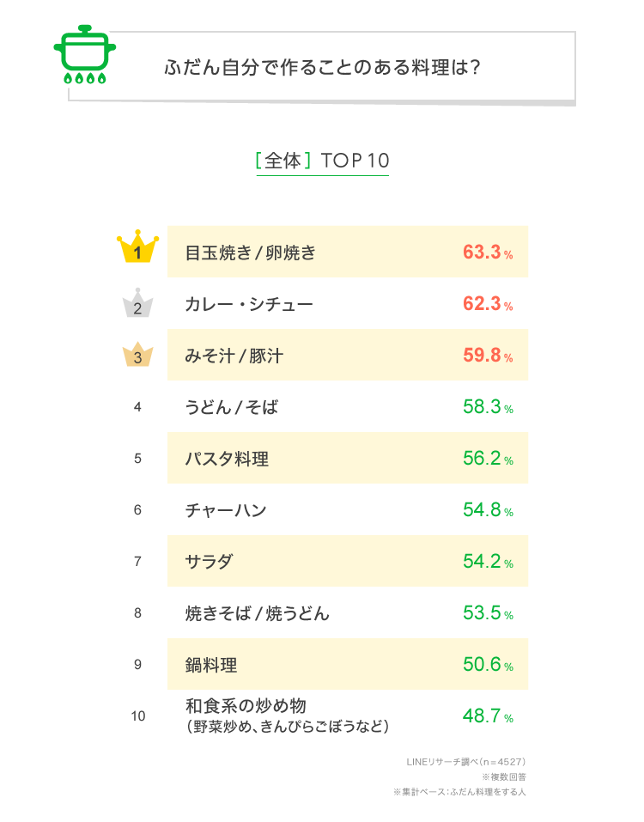Select the カレー・シチュー entry
The image size is (644, 822).
[249, 304]
